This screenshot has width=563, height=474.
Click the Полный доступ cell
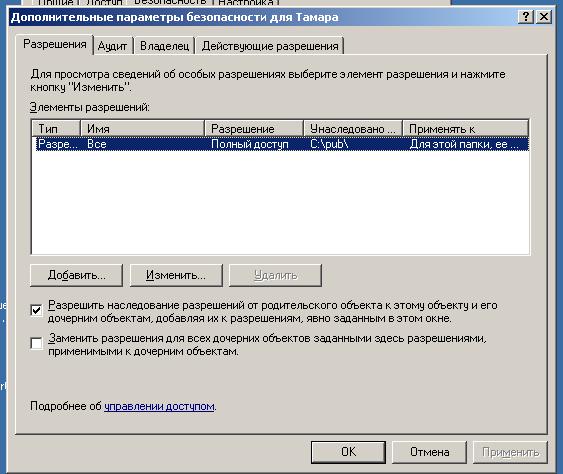point(250,144)
